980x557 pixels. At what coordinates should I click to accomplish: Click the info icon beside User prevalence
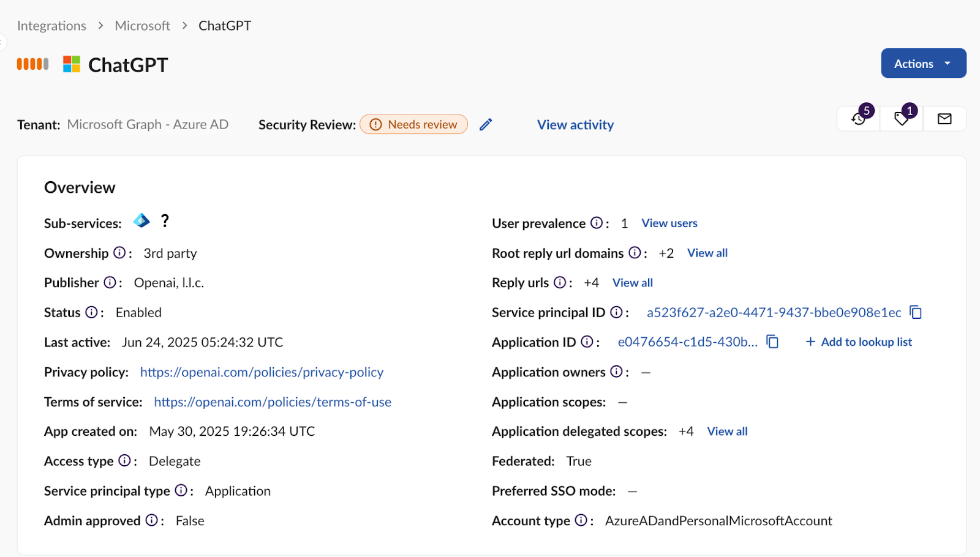597,223
